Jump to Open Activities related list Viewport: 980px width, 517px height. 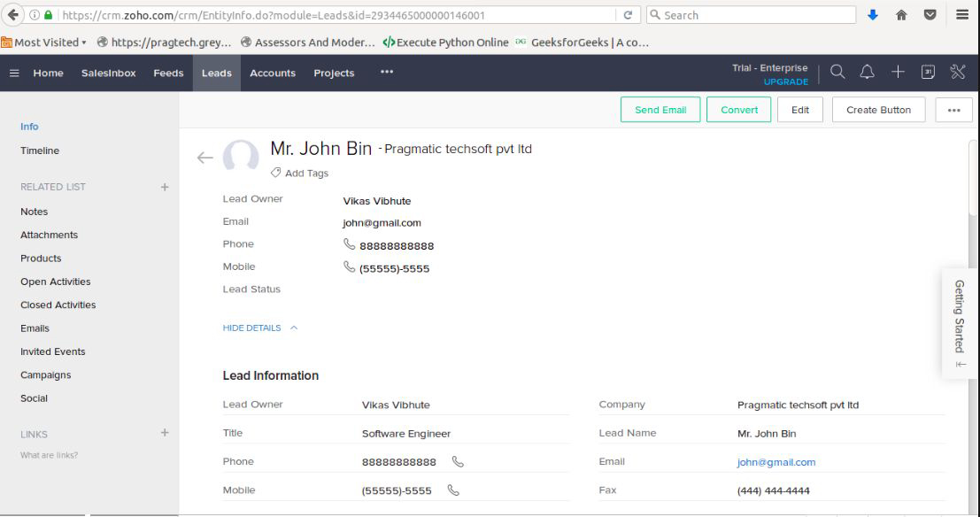point(55,282)
